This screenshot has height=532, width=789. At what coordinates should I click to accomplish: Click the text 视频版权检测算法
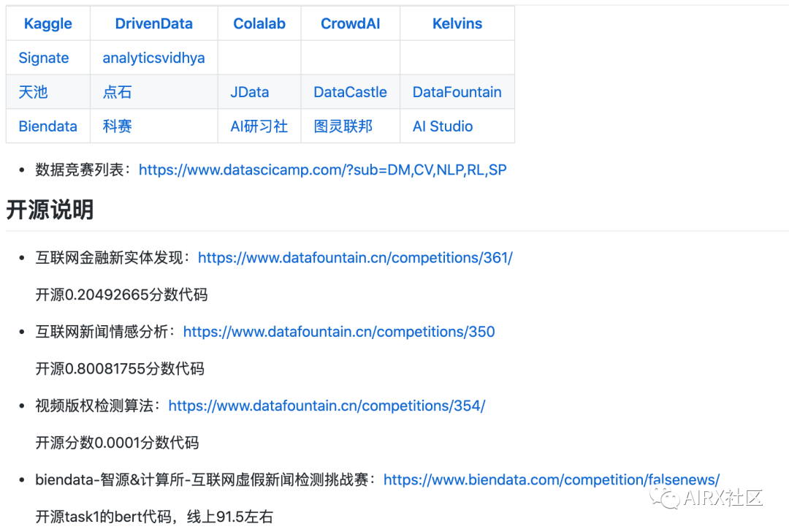point(94,406)
